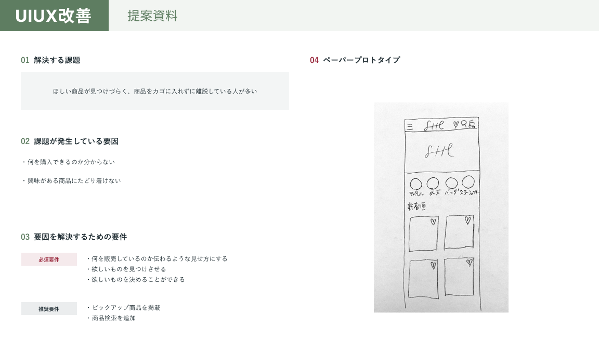Select the ステーショナリー category circle

468,182
